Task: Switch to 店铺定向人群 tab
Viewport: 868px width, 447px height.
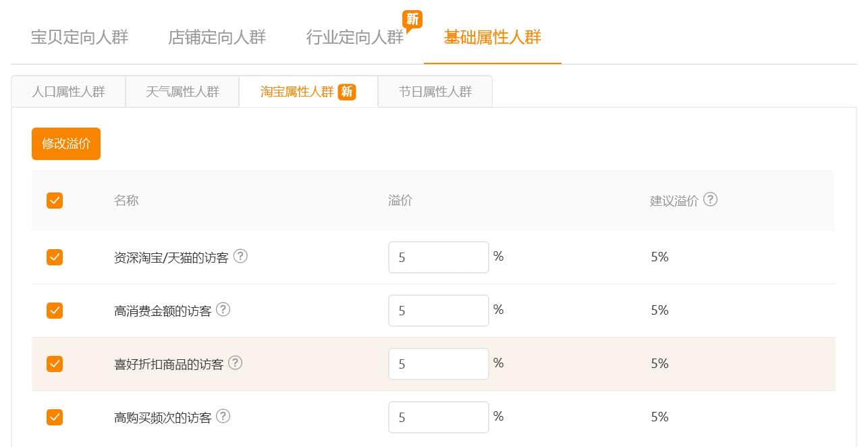Action: pos(217,37)
